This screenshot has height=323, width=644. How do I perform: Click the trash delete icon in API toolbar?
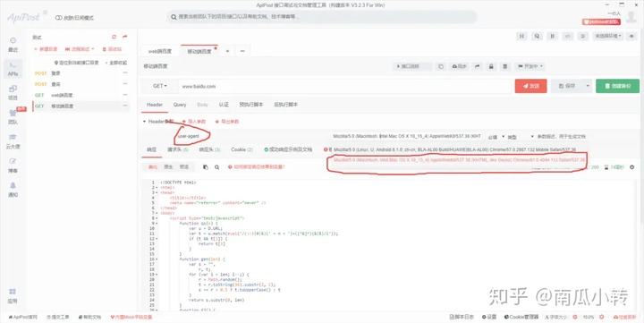[505, 66]
